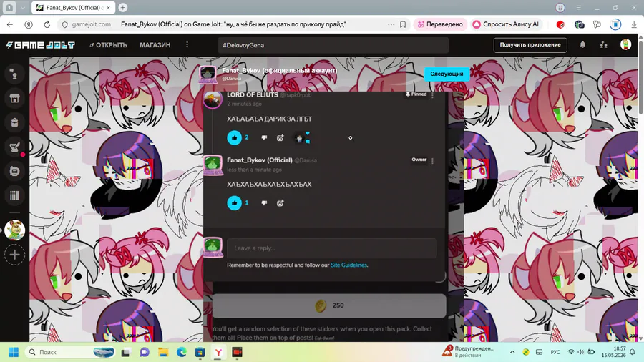Open the backpack inventory sidebar icon
Viewport: 644px width, 362px height.
[15, 122]
